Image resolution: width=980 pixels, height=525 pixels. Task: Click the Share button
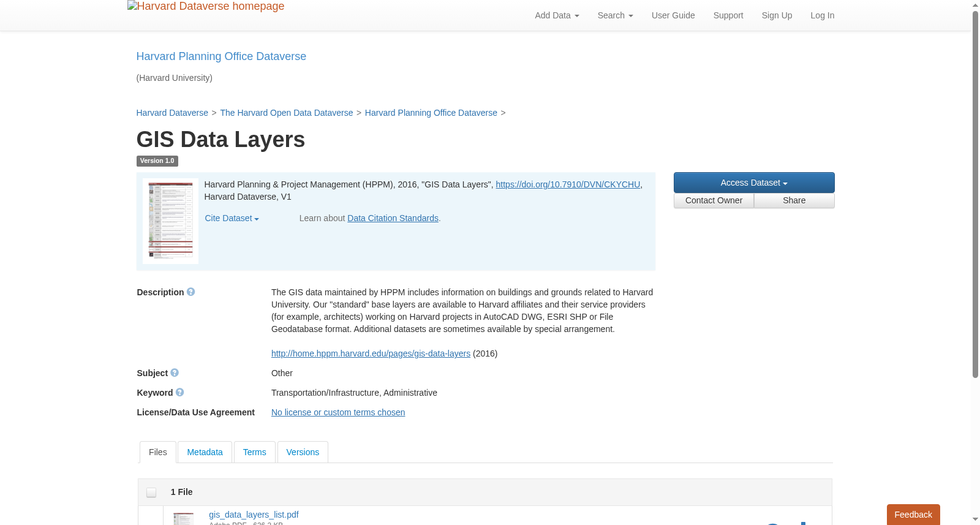coord(794,200)
